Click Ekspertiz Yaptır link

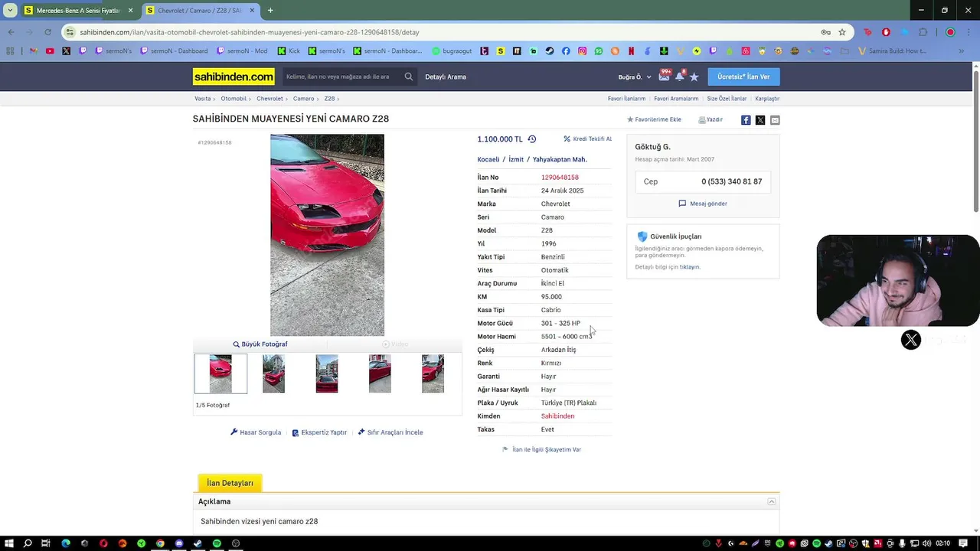click(319, 432)
